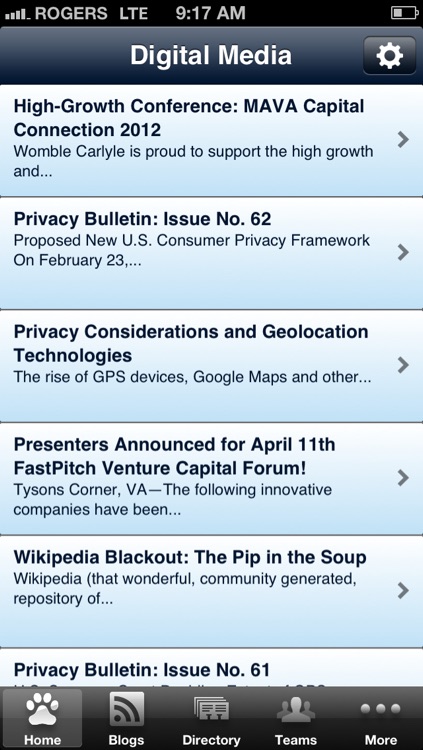Viewport: 423px width, 750px height.
Task: Select the Teams people icon
Action: click(x=296, y=711)
